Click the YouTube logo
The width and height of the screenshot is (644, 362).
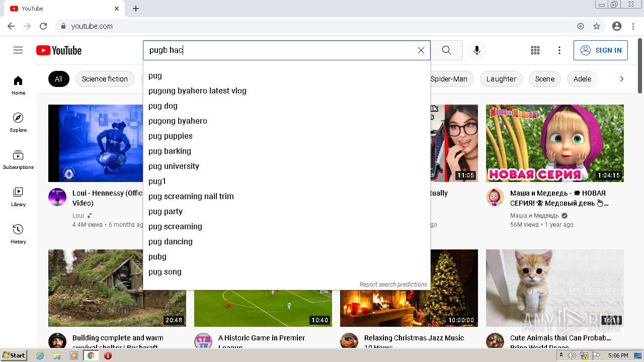pyautogui.click(x=59, y=50)
